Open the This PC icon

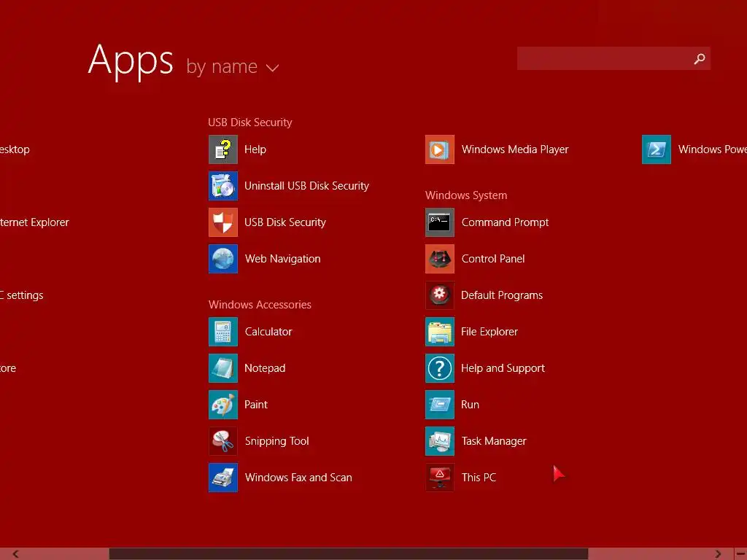(440, 478)
